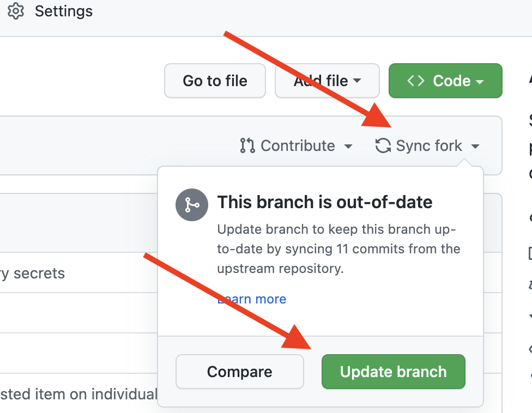Click the green Update branch button

click(x=393, y=372)
